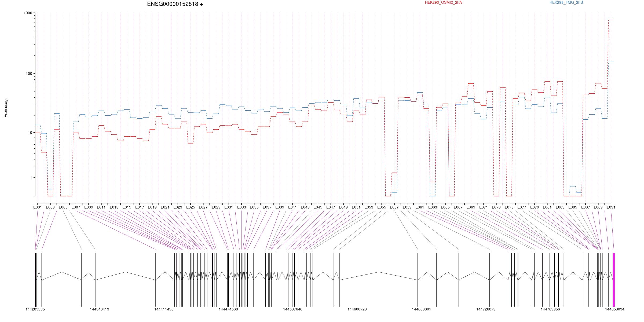This screenshot has height=322, width=644.
Task: Click exon label E025
Action: point(191,207)
